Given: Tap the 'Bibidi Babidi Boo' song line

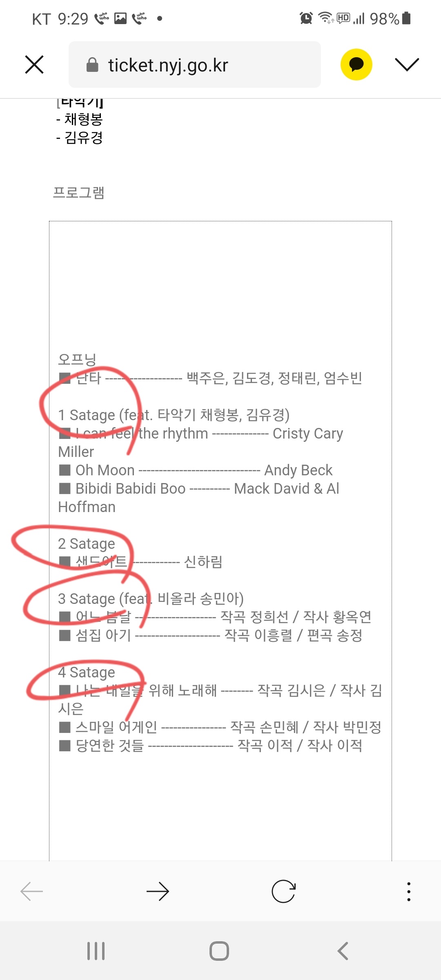Looking at the screenshot, I should [131, 488].
